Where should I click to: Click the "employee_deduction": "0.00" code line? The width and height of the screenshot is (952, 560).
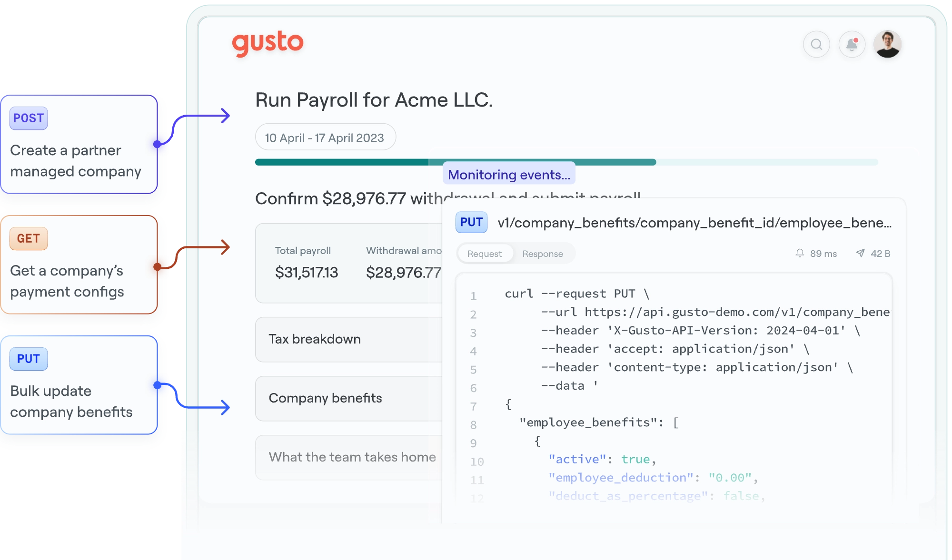(x=653, y=478)
